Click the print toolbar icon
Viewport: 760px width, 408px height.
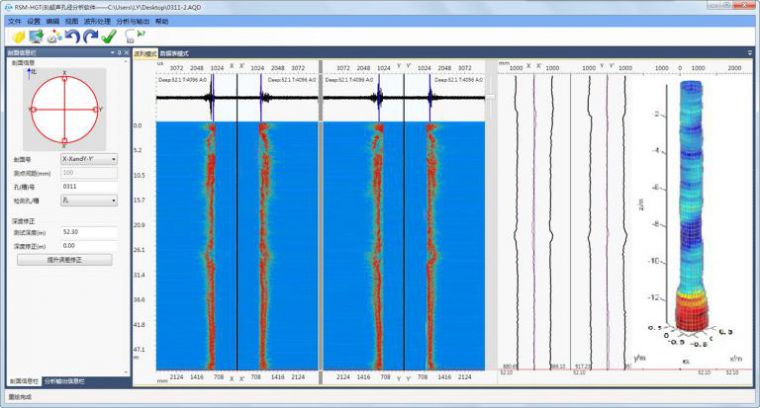[x=54, y=37]
